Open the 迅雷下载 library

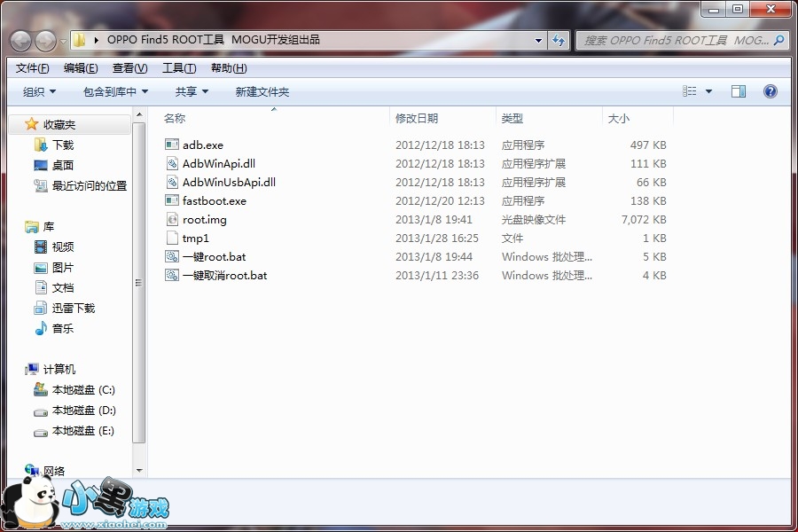(x=74, y=308)
